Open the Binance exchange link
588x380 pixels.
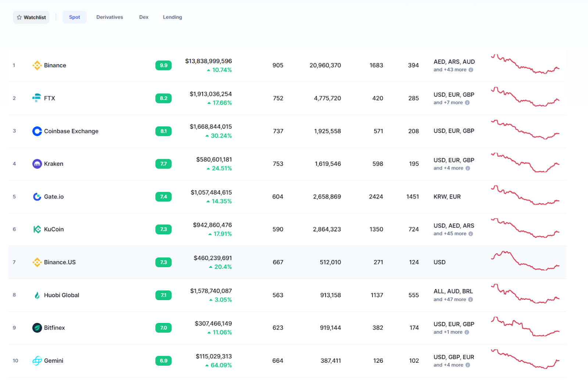click(55, 65)
